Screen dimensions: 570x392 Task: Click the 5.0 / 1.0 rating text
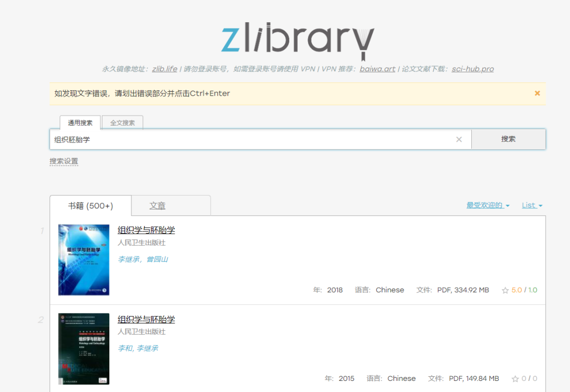(524, 290)
